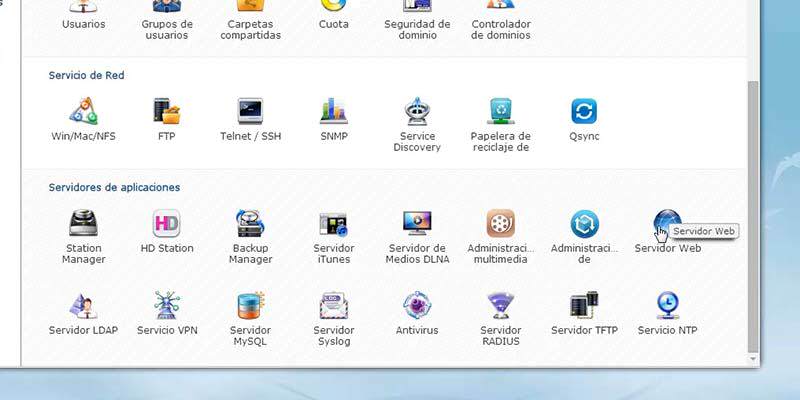This screenshot has width=800, height=400.
Task: Open Servidor Web globe icon
Action: click(667, 223)
